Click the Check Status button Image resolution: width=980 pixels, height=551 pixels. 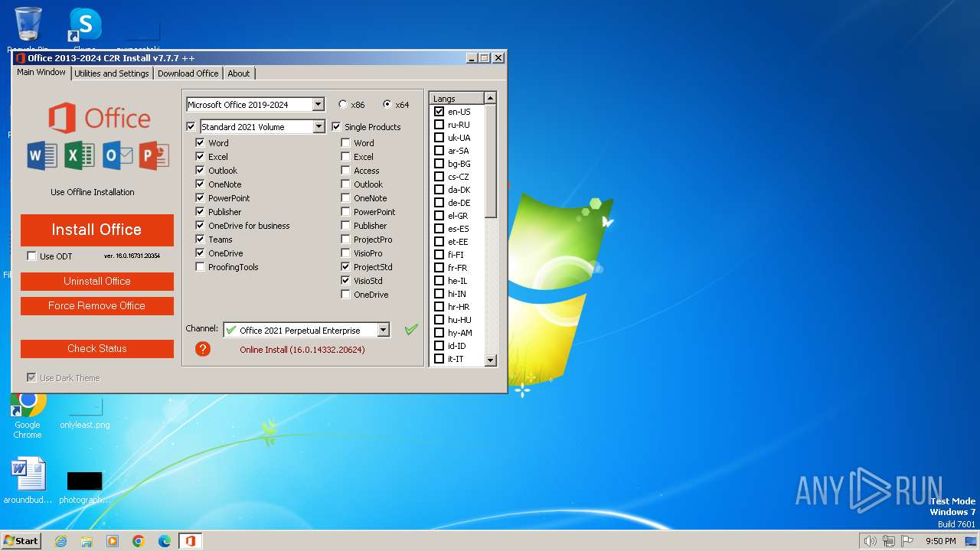tap(97, 348)
